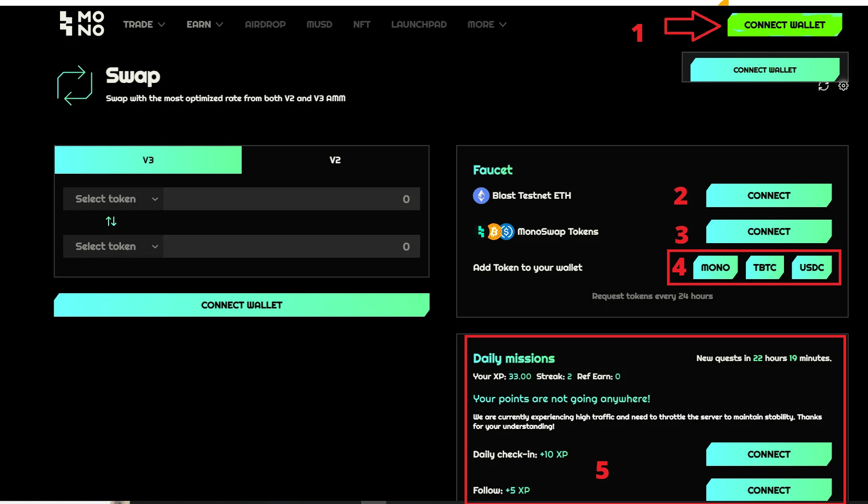Click the MonoSwap Tokens coin icons
The width and height of the screenshot is (868, 504).
[496, 231]
